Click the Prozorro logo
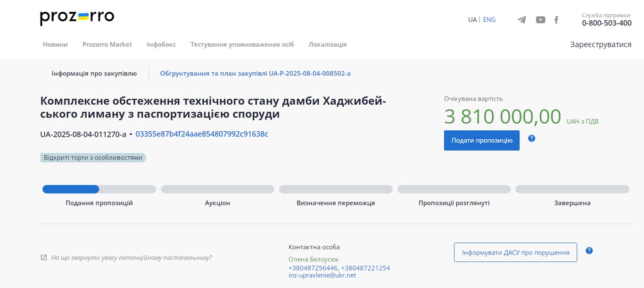 tap(77, 17)
